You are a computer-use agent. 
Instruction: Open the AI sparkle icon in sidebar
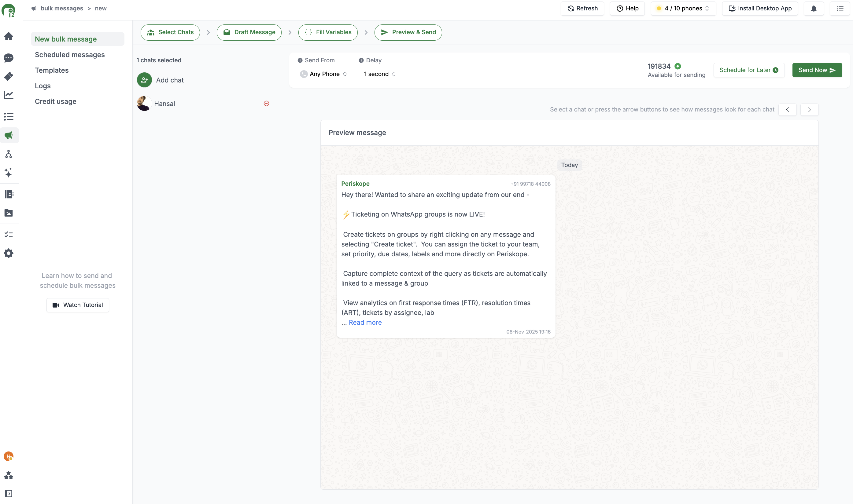tap(9, 173)
